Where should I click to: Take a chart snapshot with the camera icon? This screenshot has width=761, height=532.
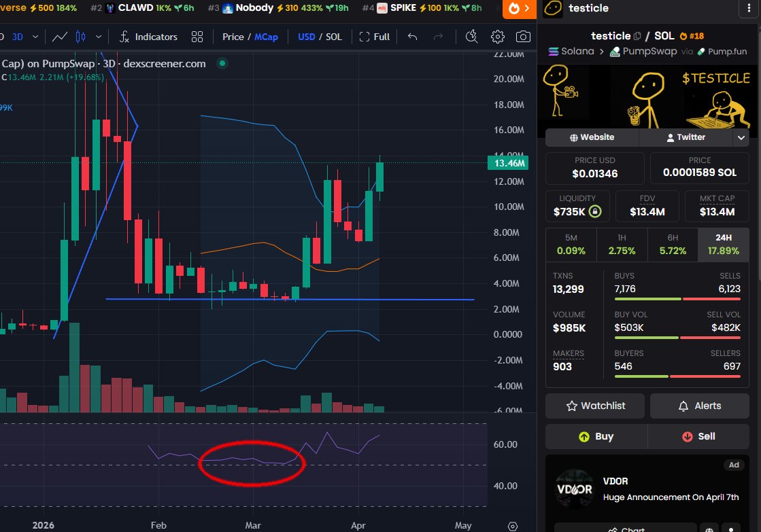522,37
